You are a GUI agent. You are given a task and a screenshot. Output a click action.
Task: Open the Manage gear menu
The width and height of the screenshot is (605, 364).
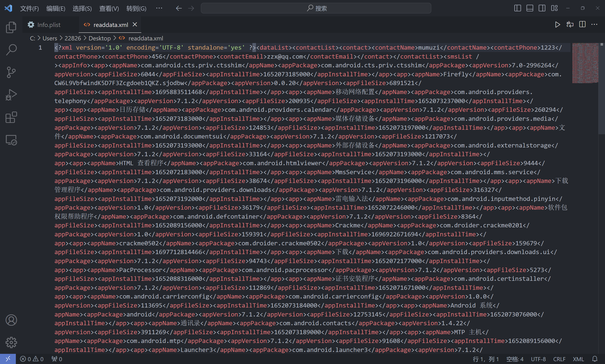coord(11,342)
